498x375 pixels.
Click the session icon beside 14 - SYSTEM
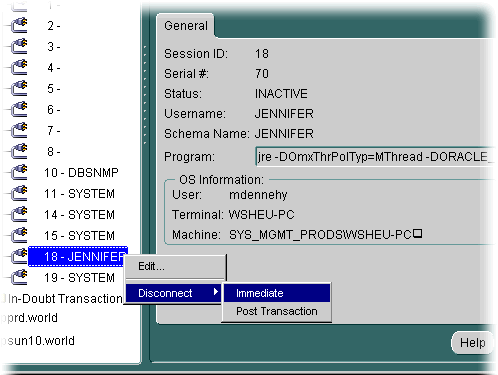pyautogui.click(x=19, y=215)
